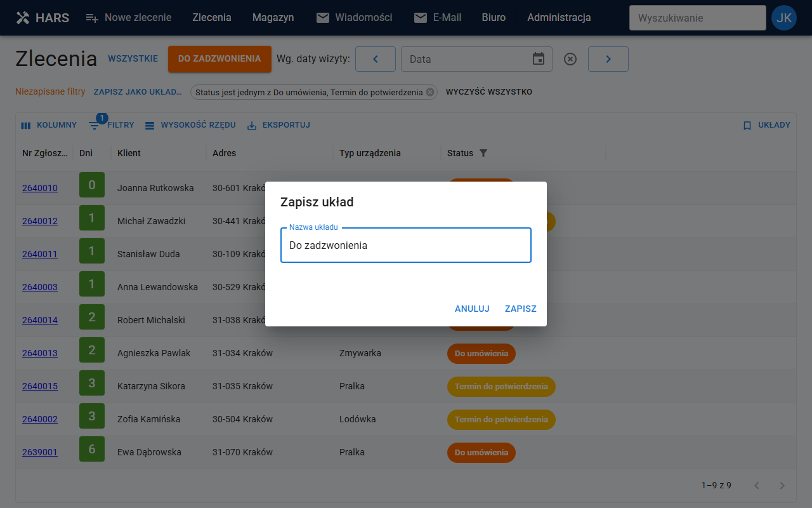Clear the date with the circled X
The height and width of the screenshot is (508, 812).
pyautogui.click(x=570, y=59)
